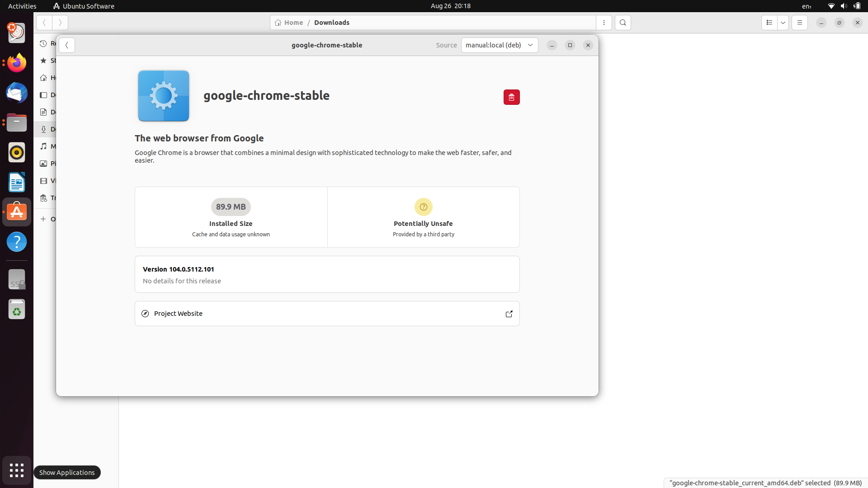Click Version 104.0.5112.101 release card
This screenshot has width=868, height=488.
point(327,274)
